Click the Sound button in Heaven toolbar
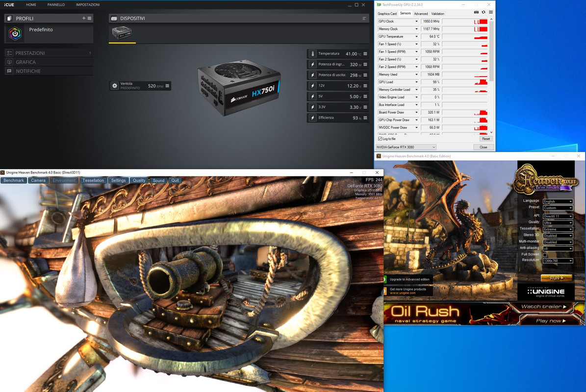Image resolution: width=586 pixels, height=392 pixels. (x=158, y=180)
